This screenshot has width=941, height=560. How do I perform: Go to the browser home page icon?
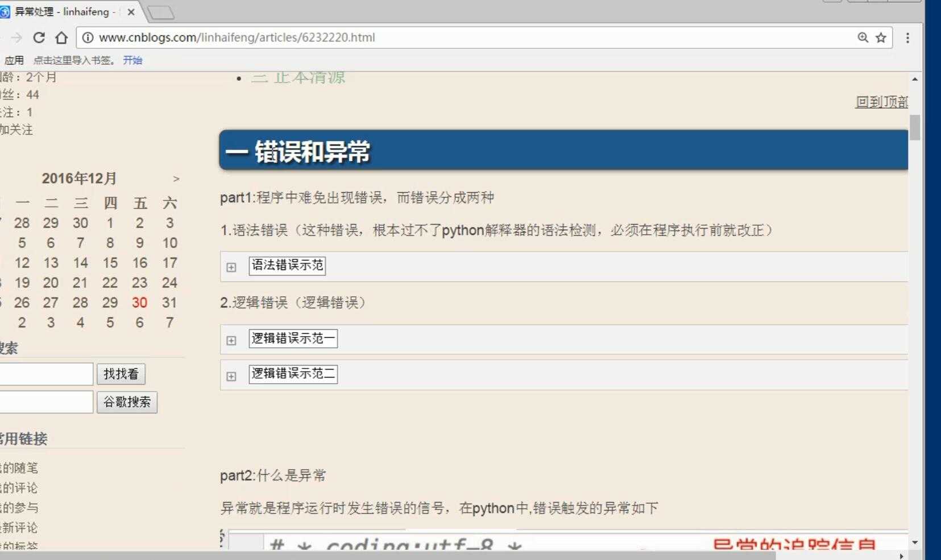(61, 38)
